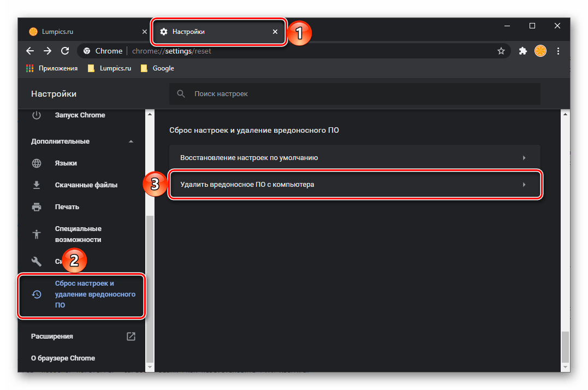The height and width of the screenshot is (390, 588).
Task: Open the Приложения apps grid icon
Action: tap(29, 68)
